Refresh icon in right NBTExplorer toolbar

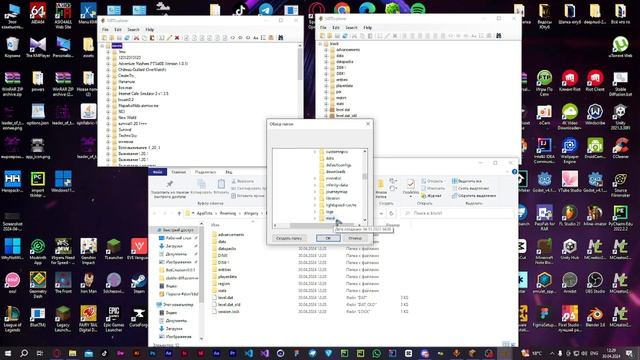click(x=345, y=36)
